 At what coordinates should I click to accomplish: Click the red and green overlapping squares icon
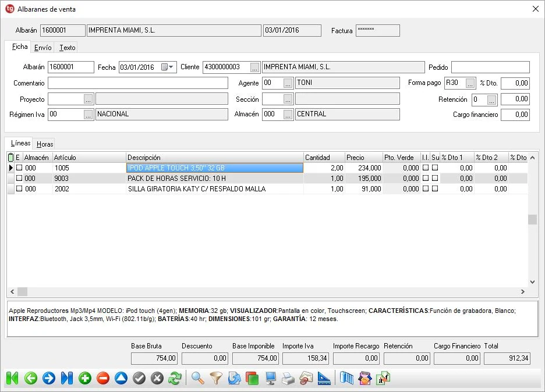[x=252, y=378]
